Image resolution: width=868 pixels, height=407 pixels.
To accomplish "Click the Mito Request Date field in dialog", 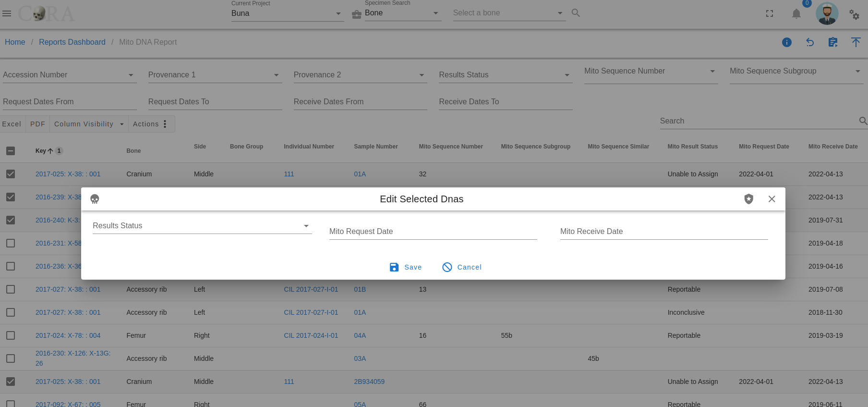I will coord(433,232).
